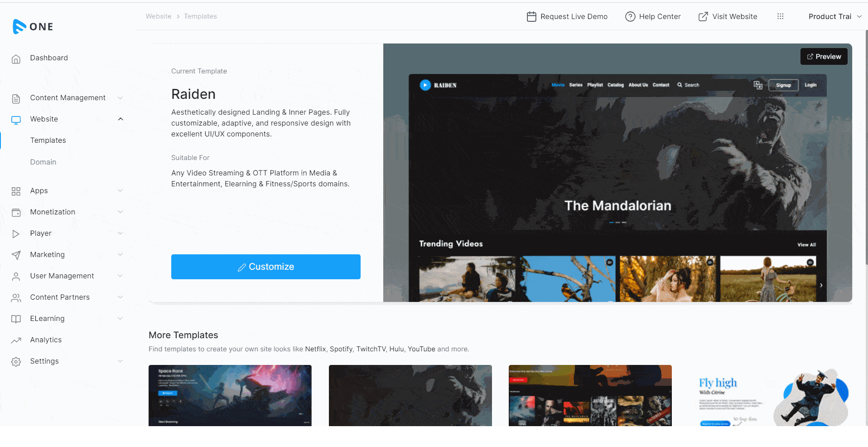This screenshot has width=868, height=447.
Task: Click the question-mark Help Center icon
Action: tap(630, 17)
